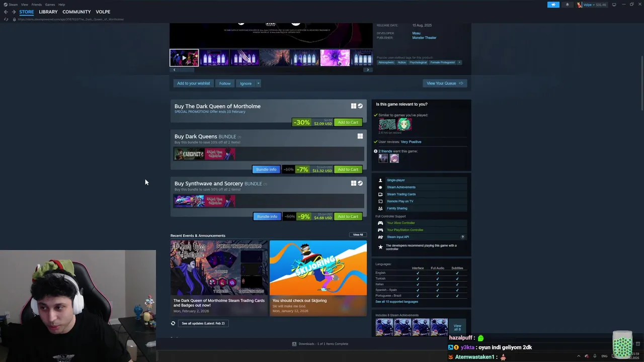Click the Ignore button
The width and height of the screenshot is (644, 362).
pyautogui.click(x=246, y=83)
